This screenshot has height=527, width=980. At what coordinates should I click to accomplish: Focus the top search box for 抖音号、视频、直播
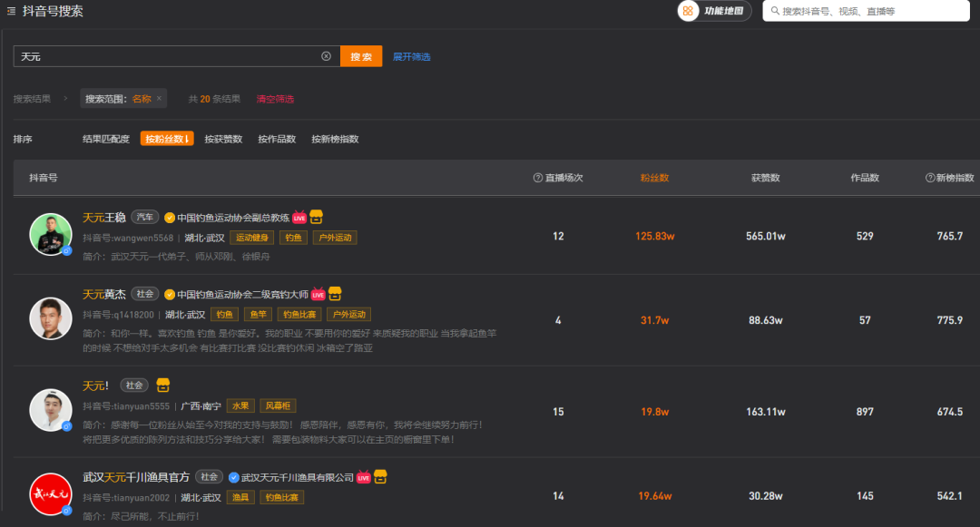point(867,11)
